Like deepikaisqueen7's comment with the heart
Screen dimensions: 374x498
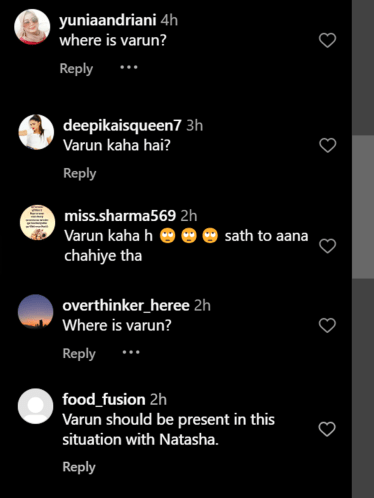[328, 145]
